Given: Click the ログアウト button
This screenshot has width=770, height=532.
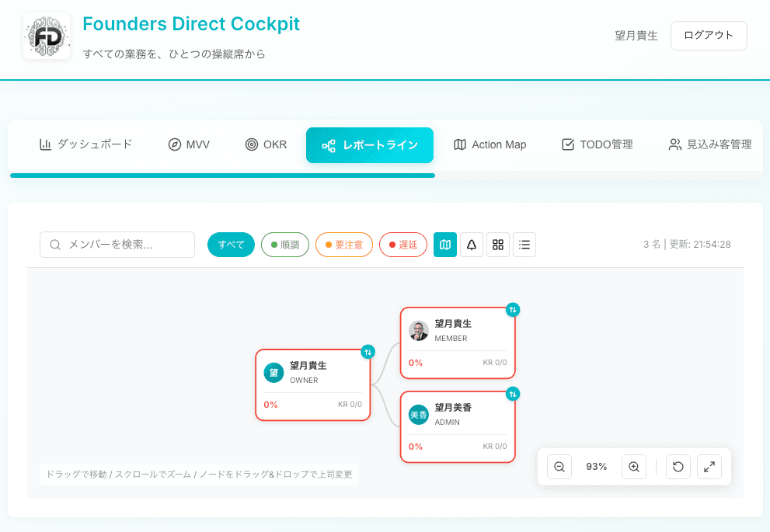Looking at the screenshot, I should [708, 35].
